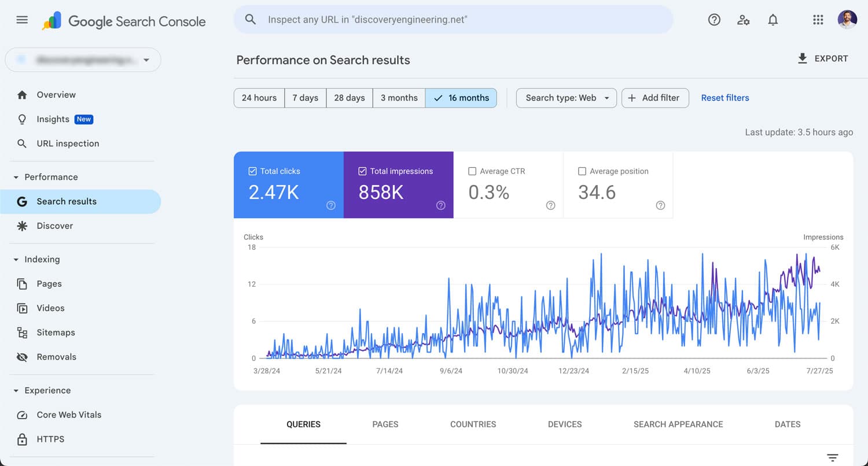Open the Search type: Web dropdown
Image resolution: width=868 pixels, height=466 pixels.
point(565,98)
